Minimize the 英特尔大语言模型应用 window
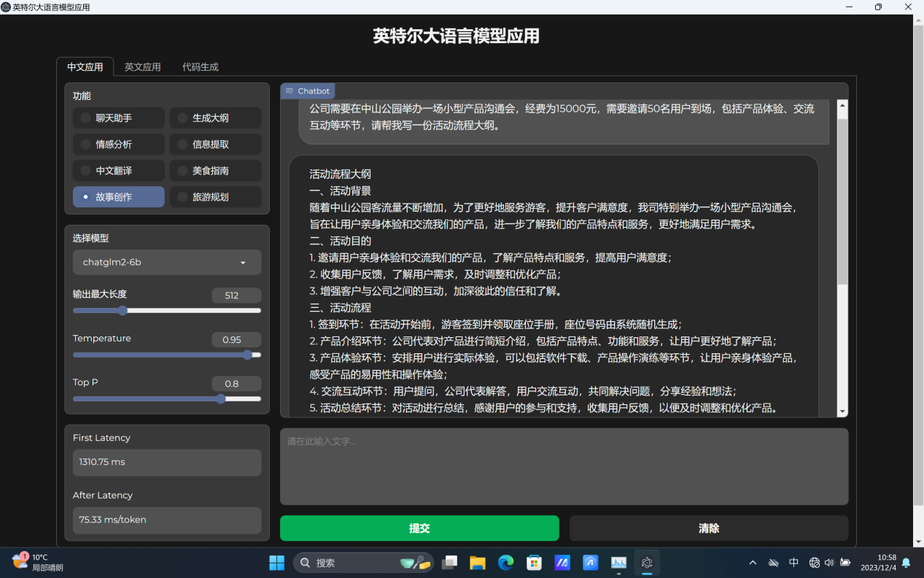 849,7
